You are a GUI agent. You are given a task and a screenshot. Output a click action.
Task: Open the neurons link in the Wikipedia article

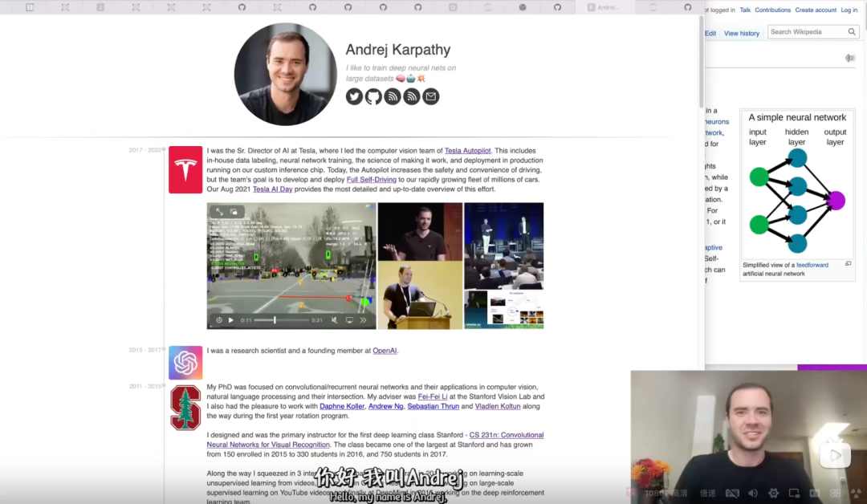pyautogui.click(x=717, y=121)
